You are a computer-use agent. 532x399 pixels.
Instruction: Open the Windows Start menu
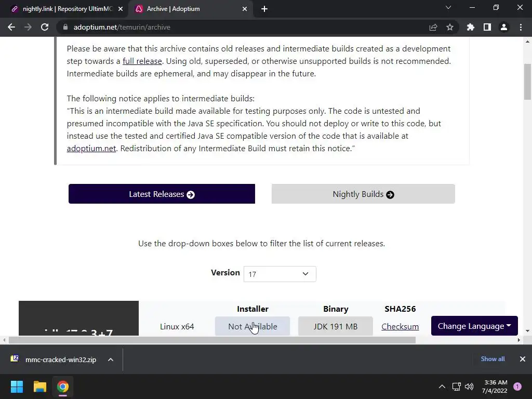pos(17,387)
